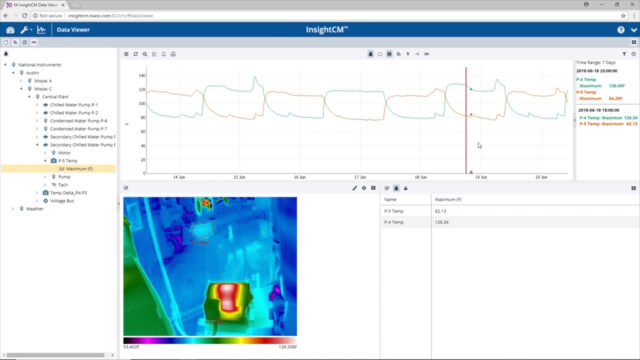Toggle the pin marker icon in chart toolbar
640x360 pixels.
[x=408, y=54]
